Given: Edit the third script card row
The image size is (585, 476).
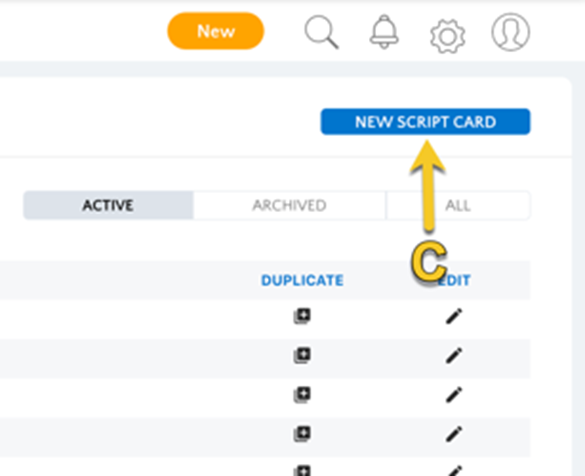Looking at the screenshot, I should (x=454, y=395).
